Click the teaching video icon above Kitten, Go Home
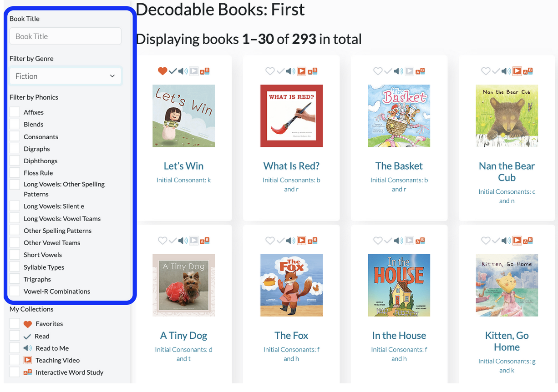558x392 pixels. tap(517, 241)
